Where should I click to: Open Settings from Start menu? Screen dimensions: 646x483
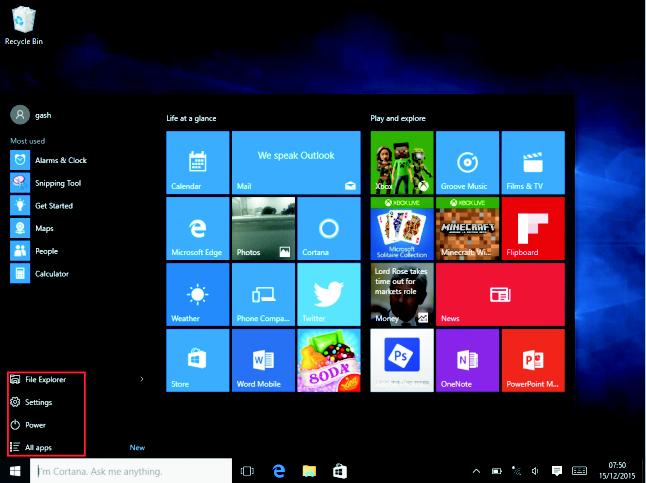(x=31, y=402)
